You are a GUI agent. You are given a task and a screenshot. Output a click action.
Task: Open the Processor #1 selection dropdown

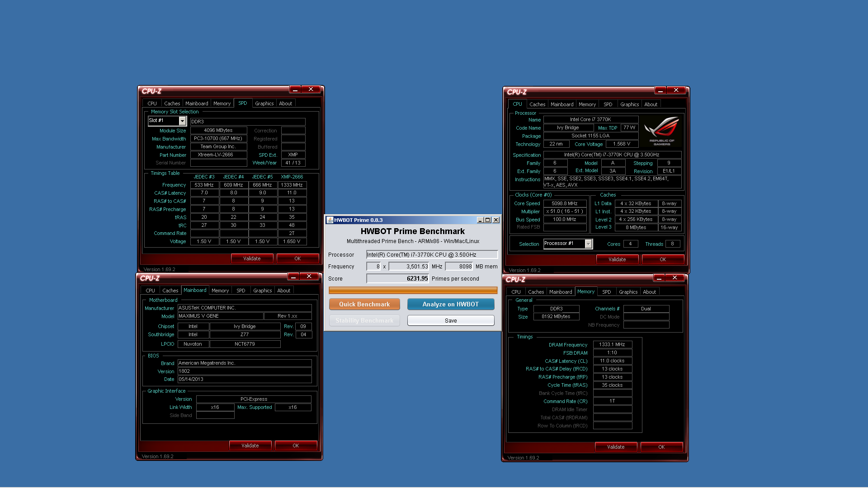pyautogui.click(x=588, y=244)
